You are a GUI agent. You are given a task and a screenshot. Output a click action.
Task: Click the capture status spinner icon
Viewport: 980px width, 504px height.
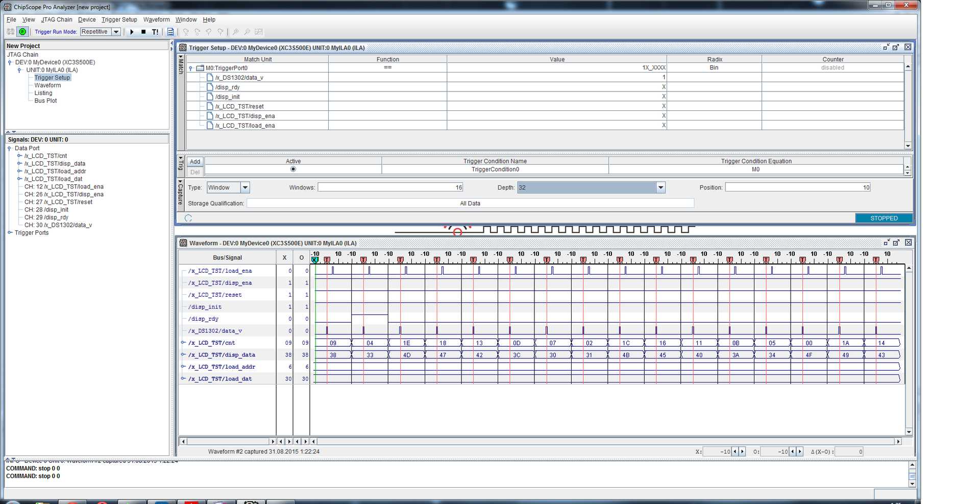coord(188,218)
